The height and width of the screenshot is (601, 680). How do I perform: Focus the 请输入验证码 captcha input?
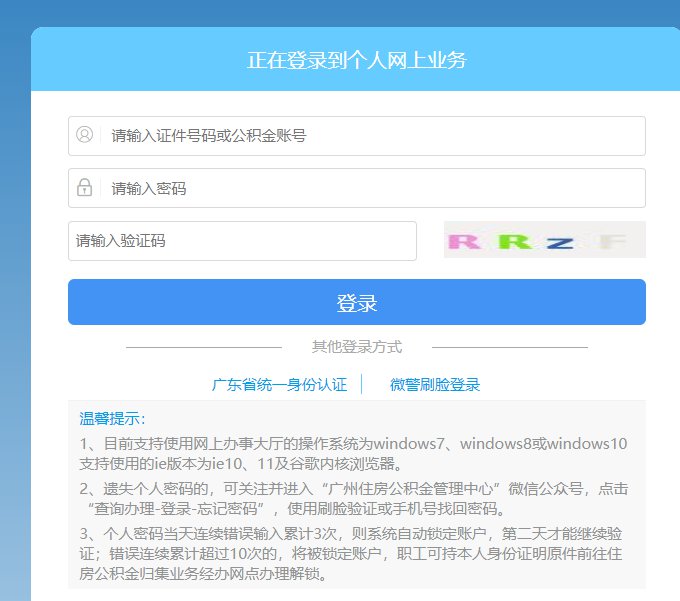[242, 241]
